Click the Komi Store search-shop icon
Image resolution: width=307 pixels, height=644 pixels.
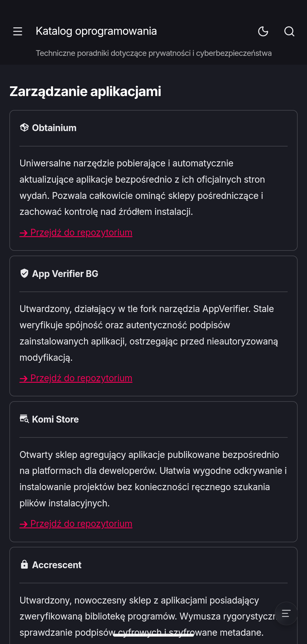[x=24, y=419]
